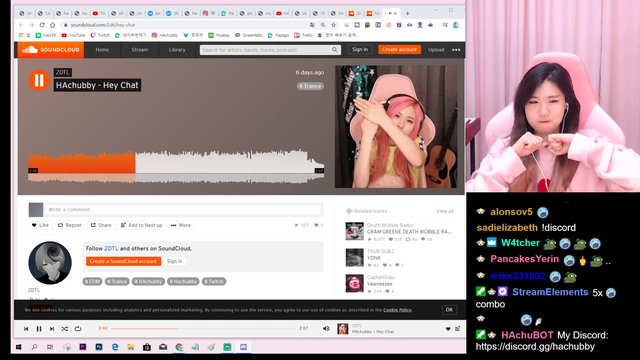The height and width of the screenshot is (360, 640).
Task: Expand the More options dropdown
Action: (181, 225)
